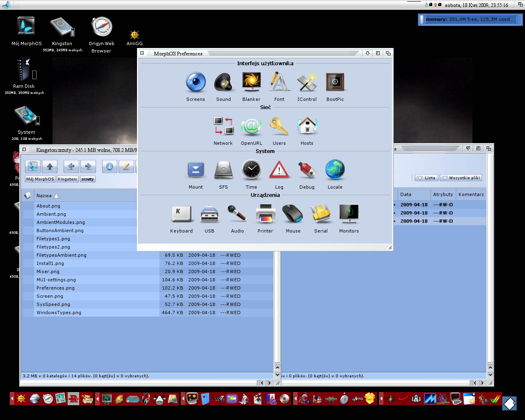
Task: Open the Mouse preferences
Action: [x=293, y=214]
